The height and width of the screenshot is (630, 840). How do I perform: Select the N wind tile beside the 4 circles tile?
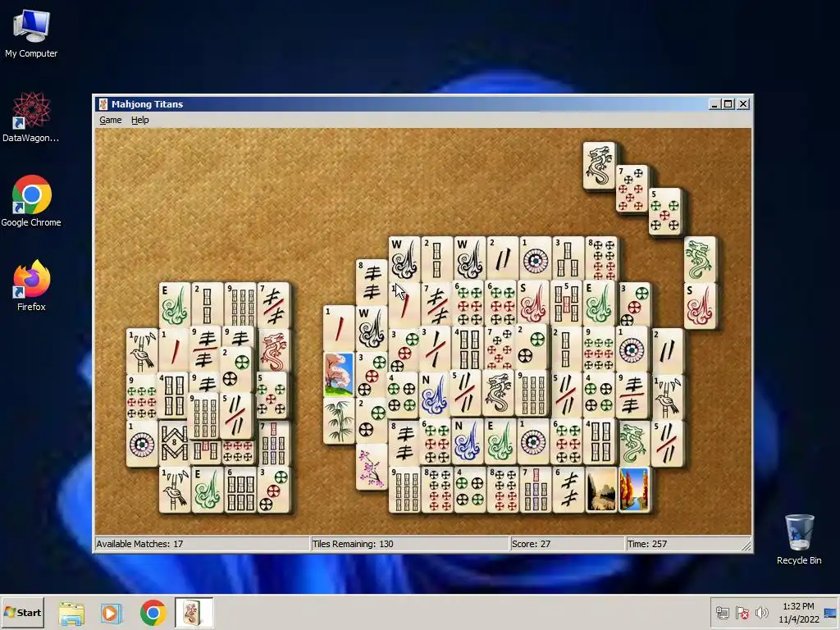click(434, 394)
